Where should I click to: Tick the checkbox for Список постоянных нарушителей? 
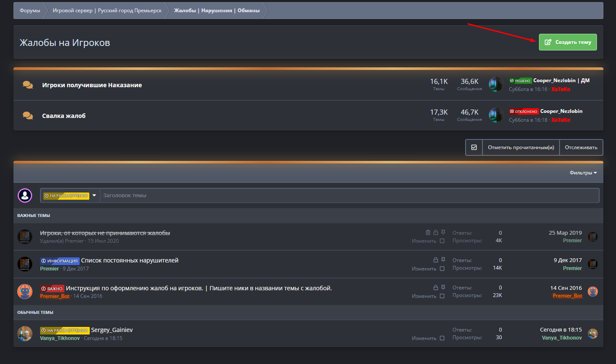click(442, 268)
